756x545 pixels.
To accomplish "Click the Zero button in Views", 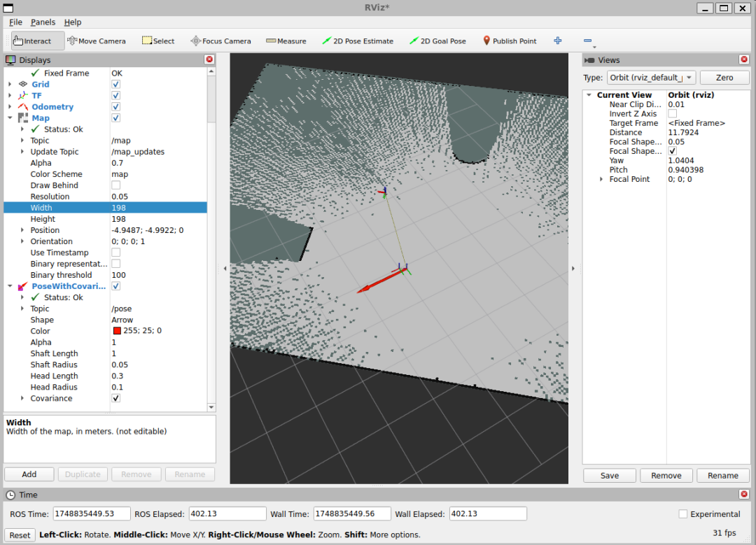I will pyautogui.click(x=724, y=77).
